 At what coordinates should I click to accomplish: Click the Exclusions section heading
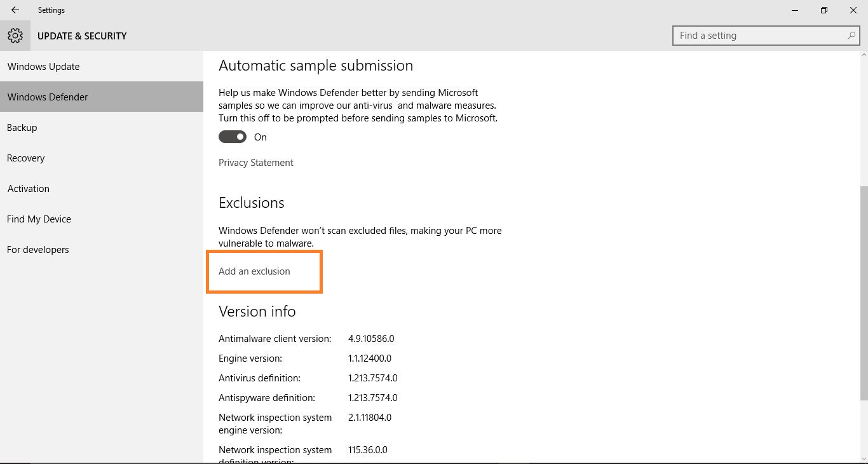click(251, 202)
